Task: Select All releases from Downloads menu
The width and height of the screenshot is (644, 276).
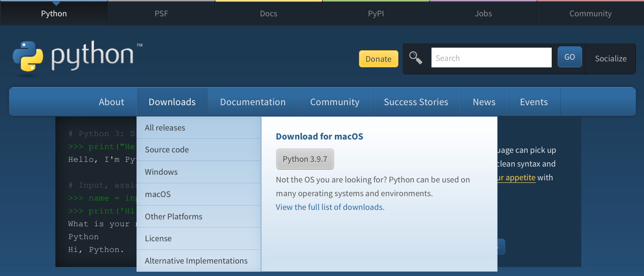Action: pos(165,127)
